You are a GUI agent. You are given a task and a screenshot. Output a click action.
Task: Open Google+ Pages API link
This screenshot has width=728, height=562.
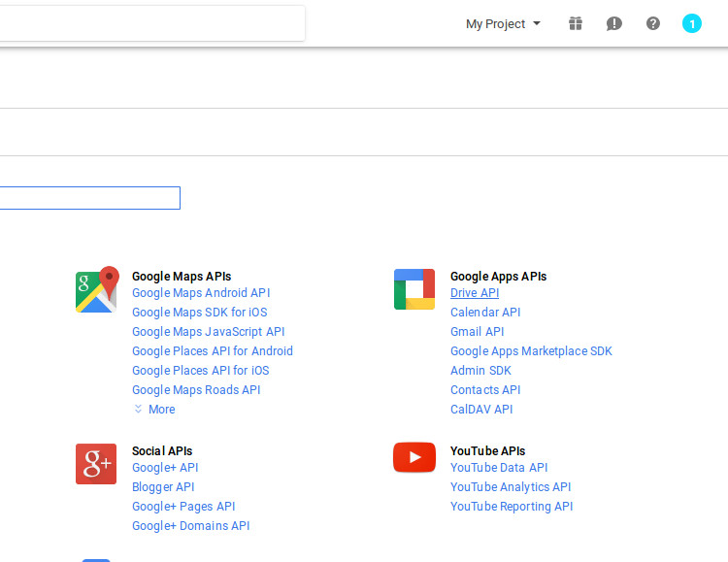click(183, 507)
